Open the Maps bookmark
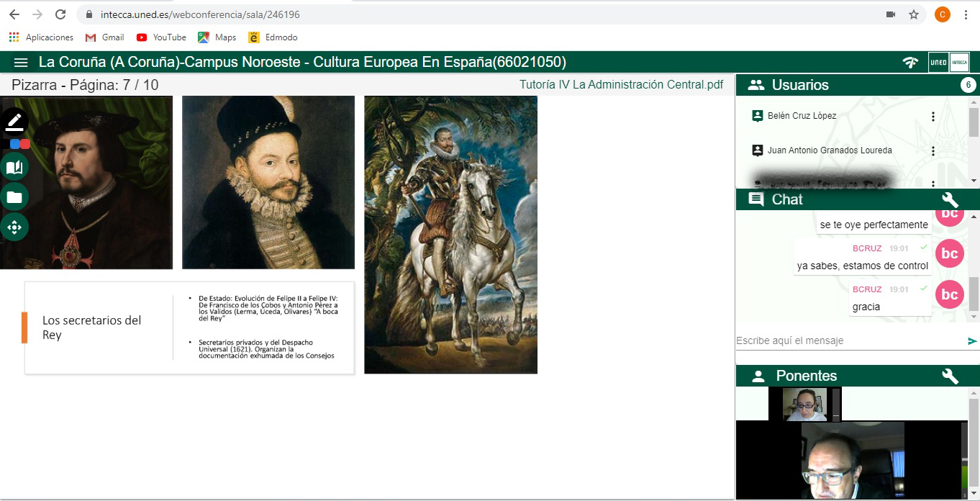 coord(217,37)
